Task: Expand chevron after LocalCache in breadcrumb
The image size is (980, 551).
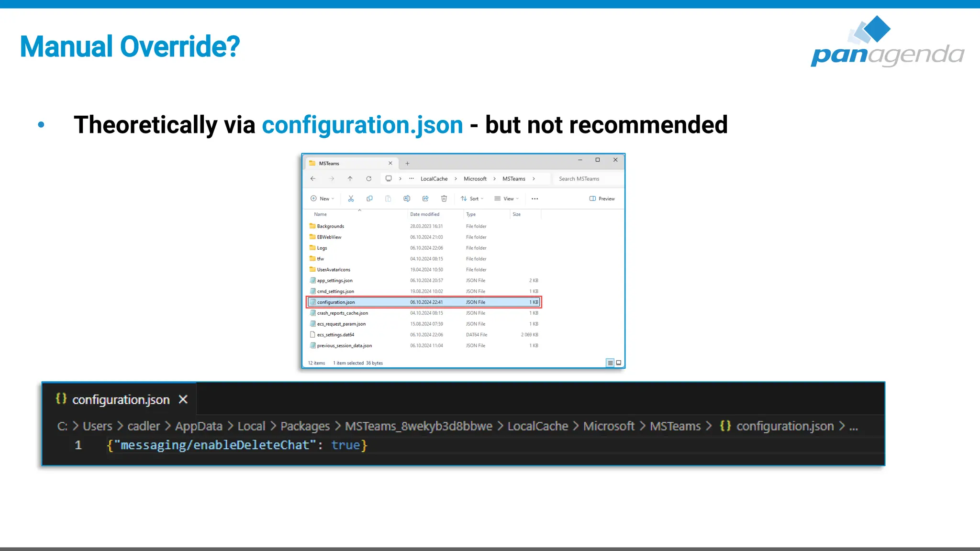Action: (456, 179)
